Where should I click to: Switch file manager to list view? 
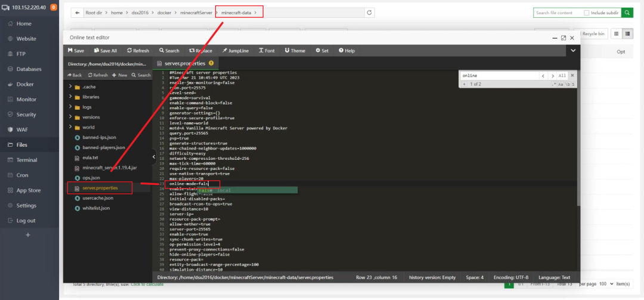tap(627, 34)
